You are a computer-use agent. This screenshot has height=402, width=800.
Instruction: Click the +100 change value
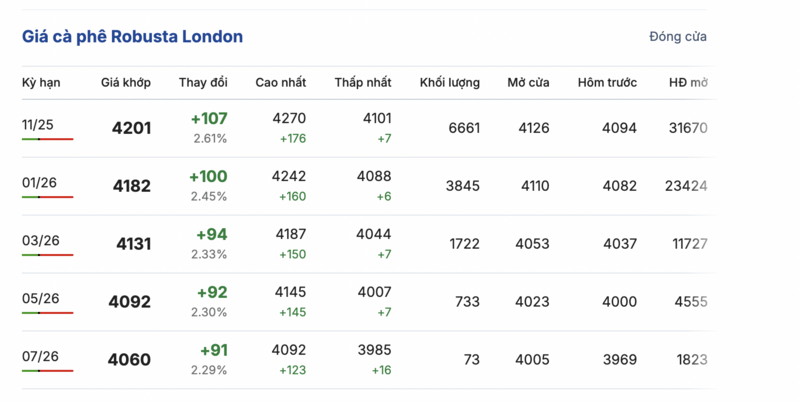(x=208, y=177)
